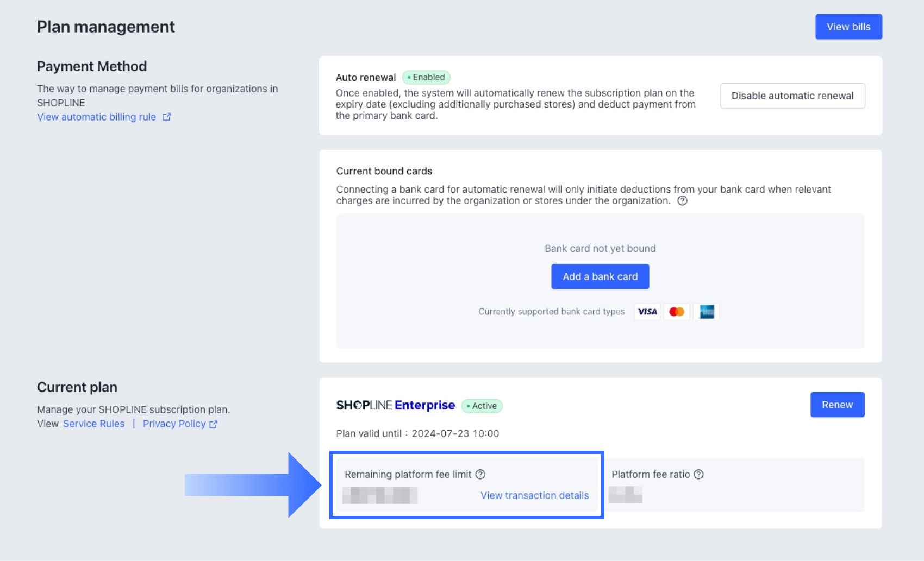Click the external link icon beside Privacy Policy
This screenshot has height=561, width=924.
pyautogui.click(x=214, y=424)
